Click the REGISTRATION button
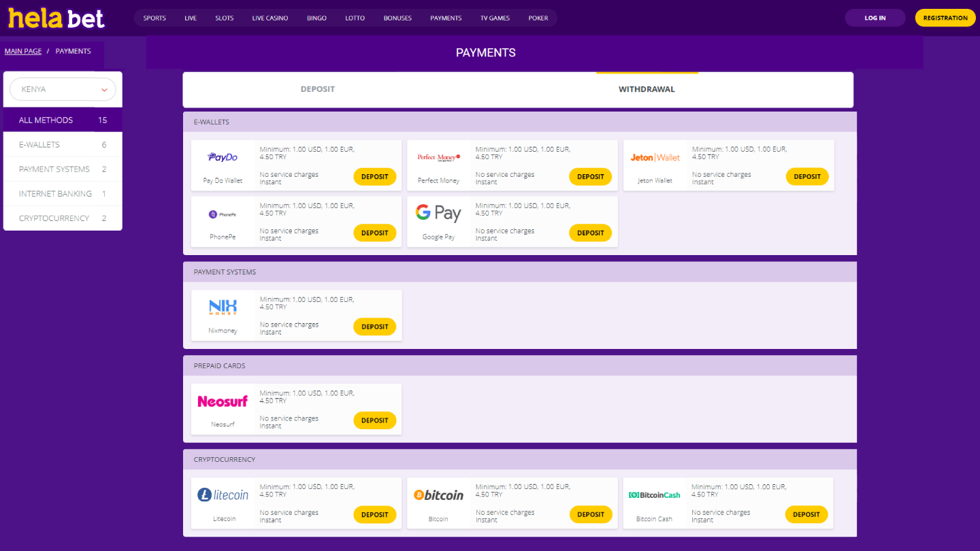 click(x=945, y=18)
